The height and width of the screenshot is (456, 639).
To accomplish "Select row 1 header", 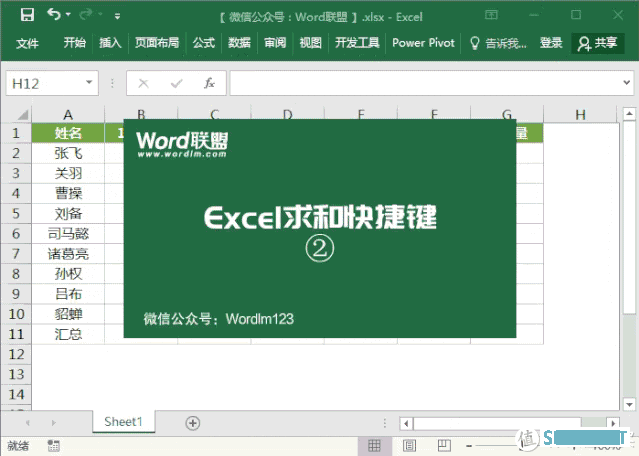I will [x=16, y=133].
